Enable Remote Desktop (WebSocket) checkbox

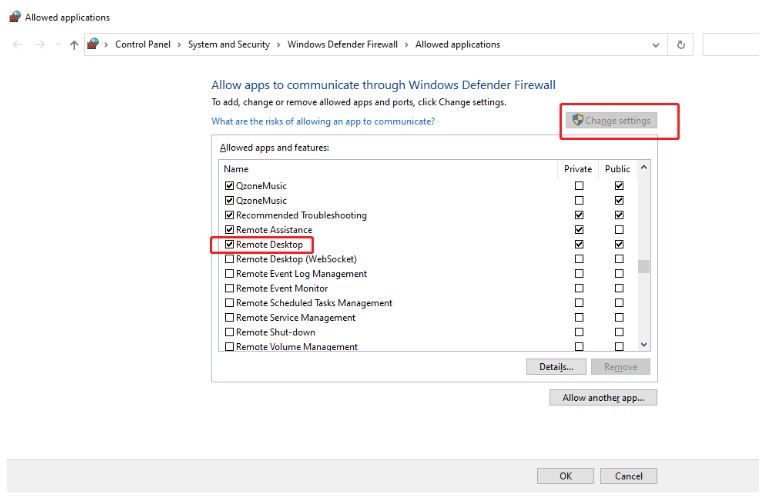pos(230,259)
